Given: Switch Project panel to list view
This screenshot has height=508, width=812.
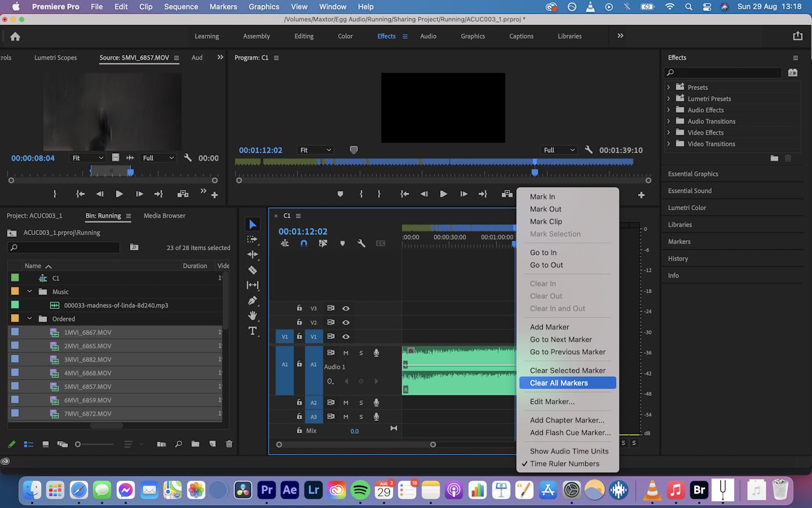Looking at the screenshot, I should click(x=28, y=444).
